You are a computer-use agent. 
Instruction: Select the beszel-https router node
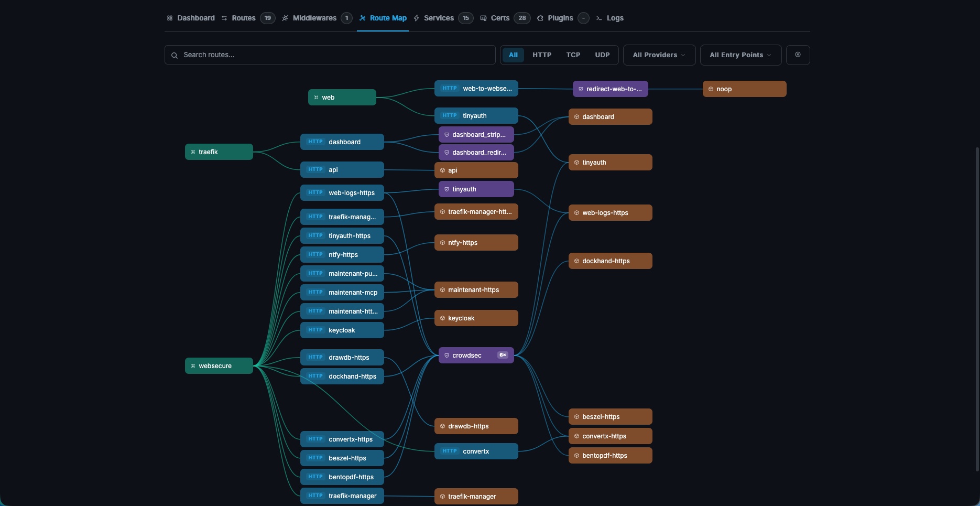click(x=342, y=458)
